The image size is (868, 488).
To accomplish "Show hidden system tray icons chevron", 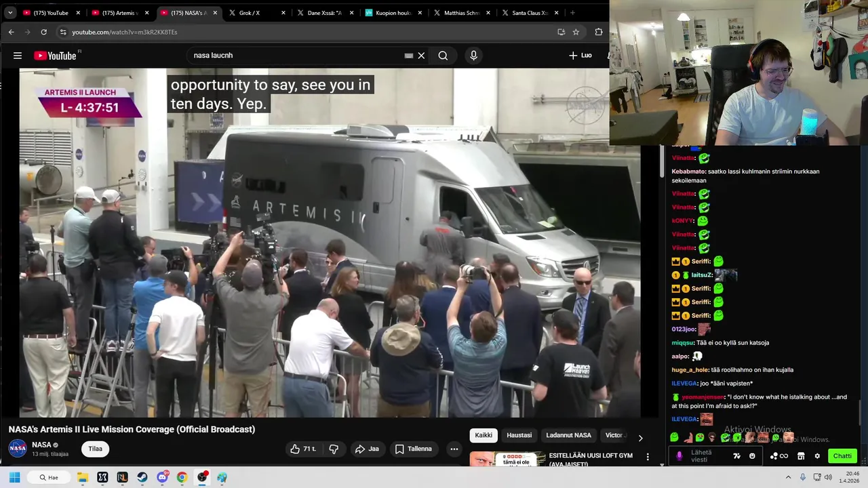I will tap(788, 477).
